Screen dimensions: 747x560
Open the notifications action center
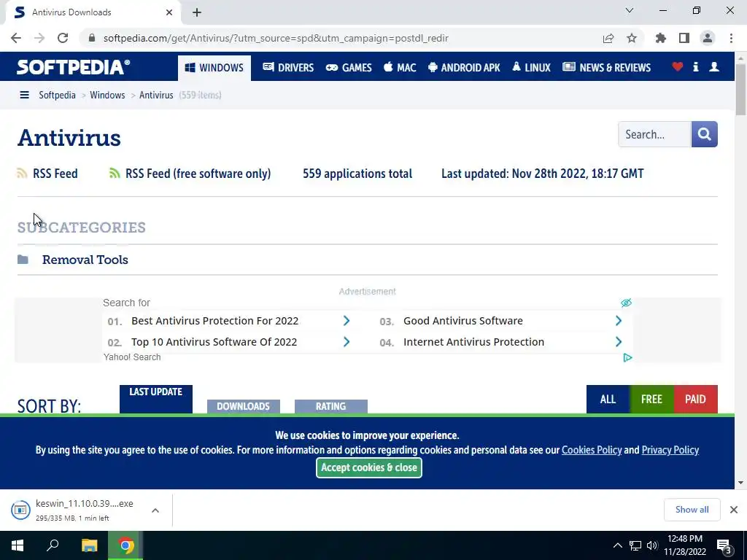pyautogui.click(x=724, y=546)
